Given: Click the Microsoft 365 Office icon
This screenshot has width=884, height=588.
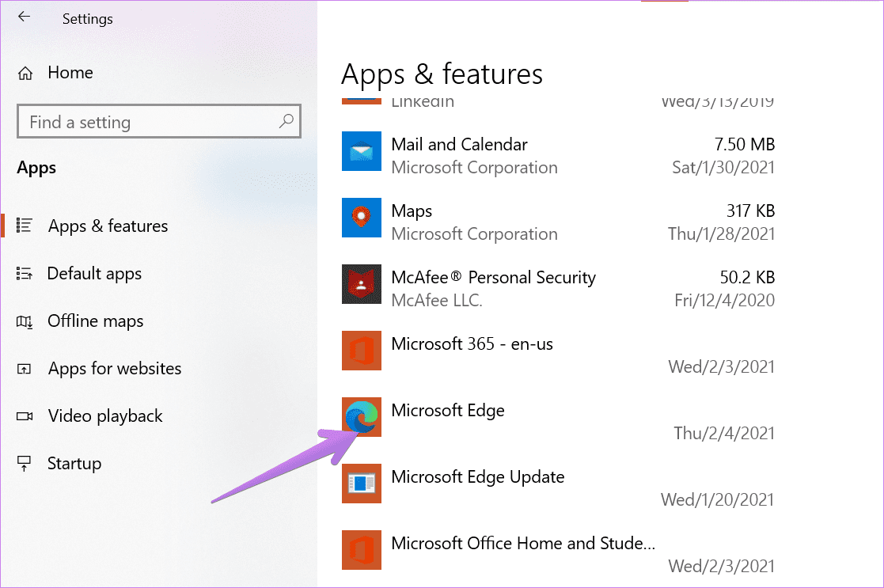Looking at the screenshot, I should pyautogui.click(x=362, y=351).
